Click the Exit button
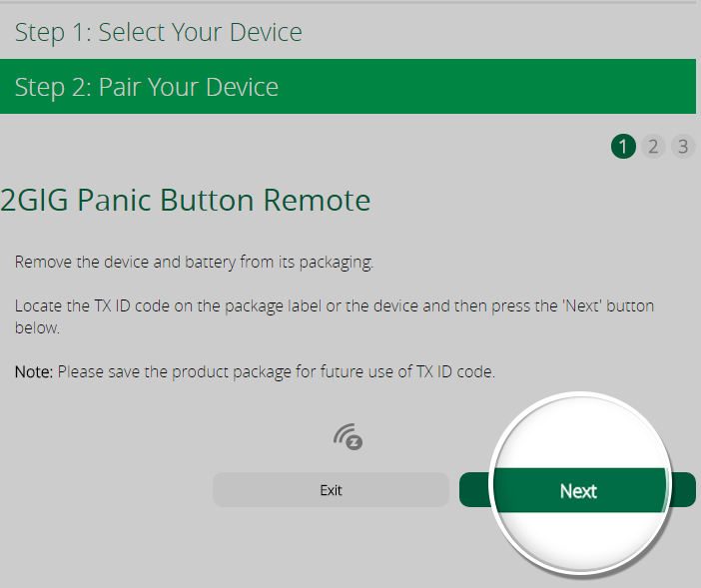 pyautogui.click(x=331, y=490)
